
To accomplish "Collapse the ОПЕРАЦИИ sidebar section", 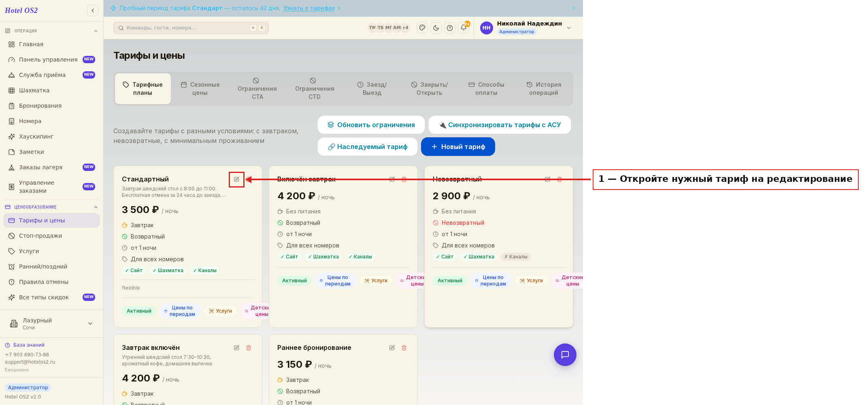I will point(96,31).
